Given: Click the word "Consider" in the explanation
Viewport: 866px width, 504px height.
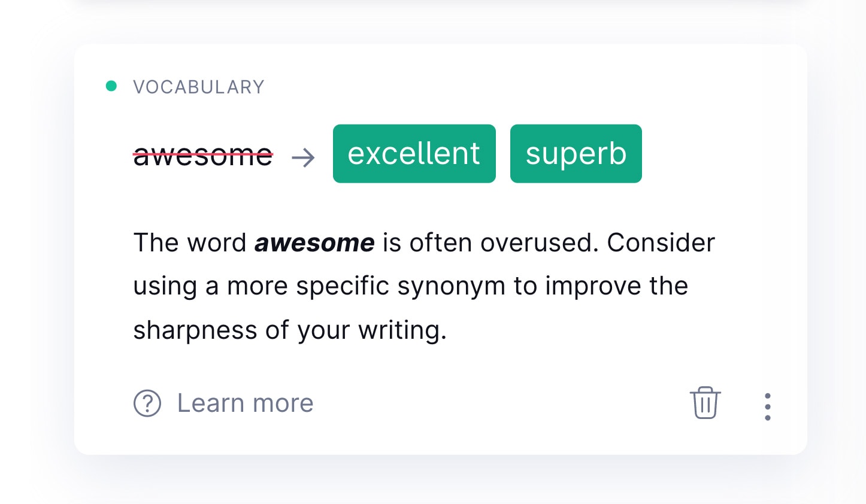Looking at the screenshot, I should click(x=661, y=243).
